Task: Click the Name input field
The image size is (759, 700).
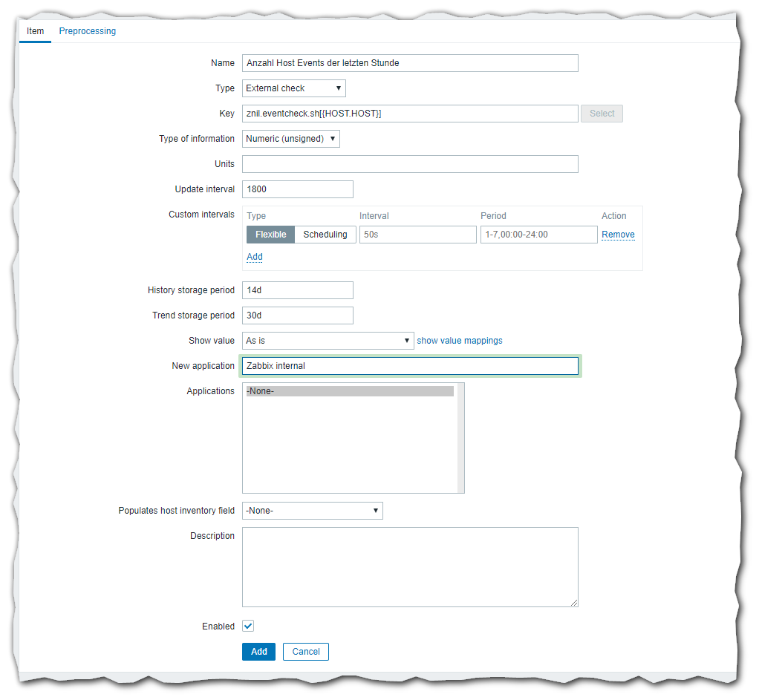Action: pos(409,63)
